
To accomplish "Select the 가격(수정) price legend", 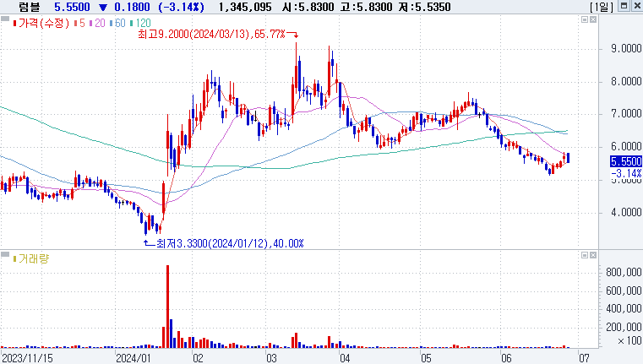I will pyautogui.click(x=41, y=23).
